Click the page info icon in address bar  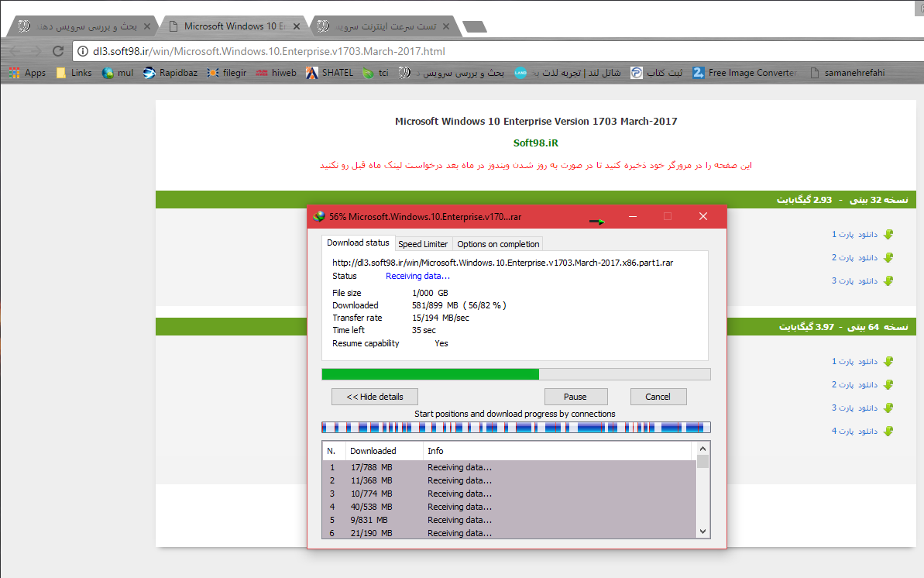[x=83, y=51]
